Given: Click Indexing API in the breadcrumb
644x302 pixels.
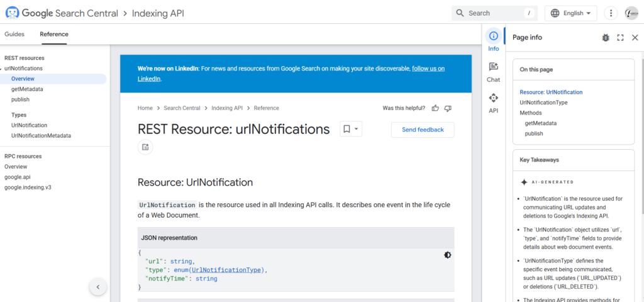Looking at the screenshot, I should [x=227, y=108].
